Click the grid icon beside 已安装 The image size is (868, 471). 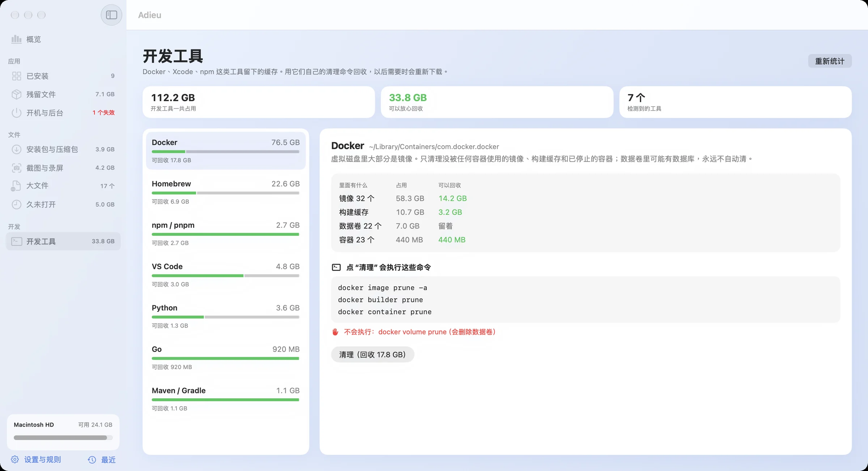point(17,76)
